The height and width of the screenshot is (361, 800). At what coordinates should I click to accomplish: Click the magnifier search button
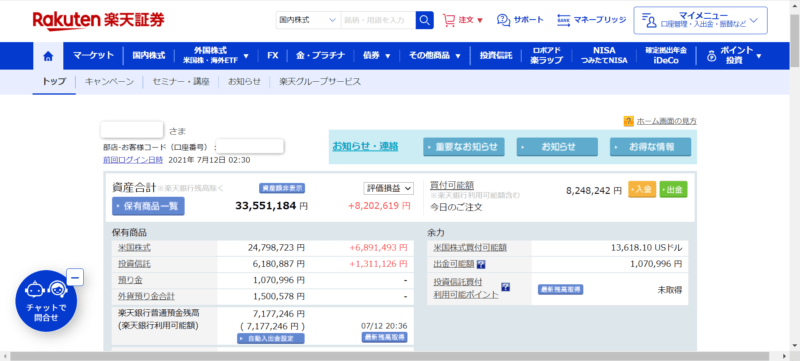[x=424, y=20]
